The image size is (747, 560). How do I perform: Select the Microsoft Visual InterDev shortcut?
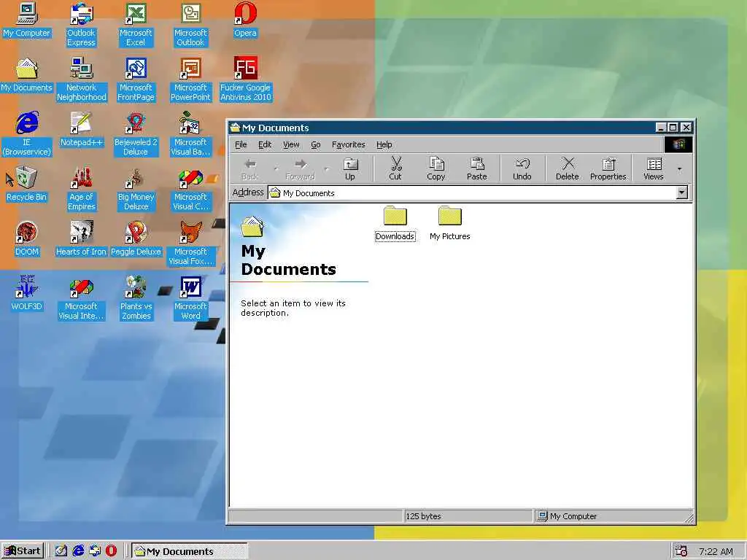[81, 298]
